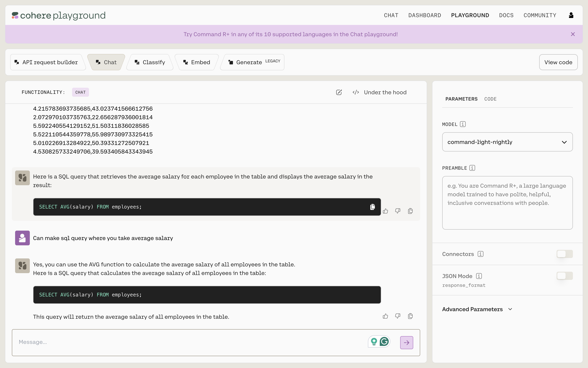Screen dimensions: 588x368
Task: Open the Under the hood view
Action: click(380, 92)
